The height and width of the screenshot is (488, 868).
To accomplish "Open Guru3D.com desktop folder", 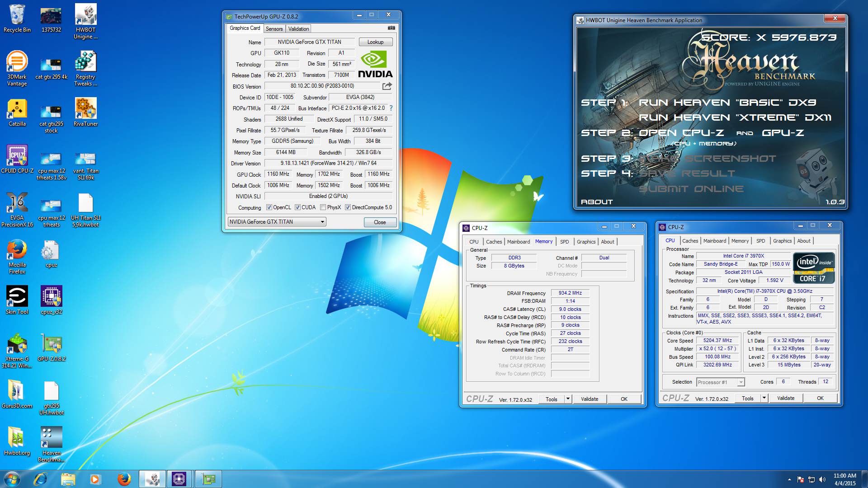I will [17, 394].
